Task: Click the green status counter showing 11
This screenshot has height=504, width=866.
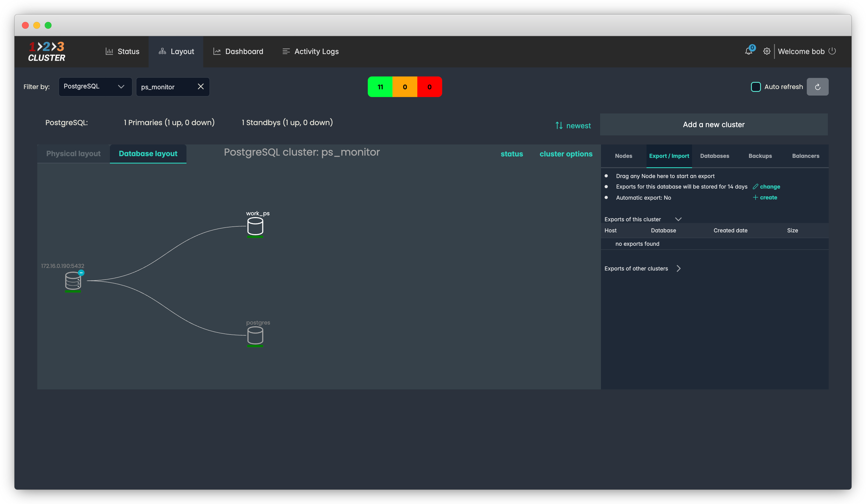Action: [380, 87]
